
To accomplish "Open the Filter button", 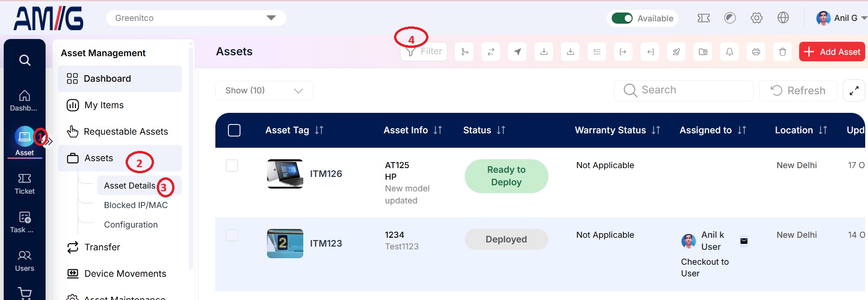I will 424,52.
